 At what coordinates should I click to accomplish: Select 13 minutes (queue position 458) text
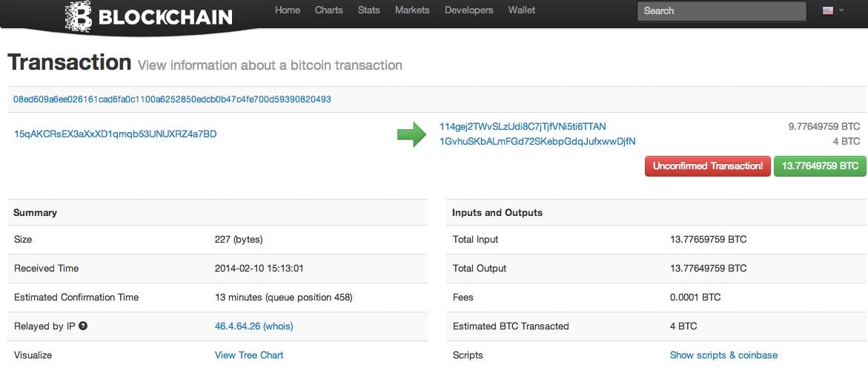(283, 297)
